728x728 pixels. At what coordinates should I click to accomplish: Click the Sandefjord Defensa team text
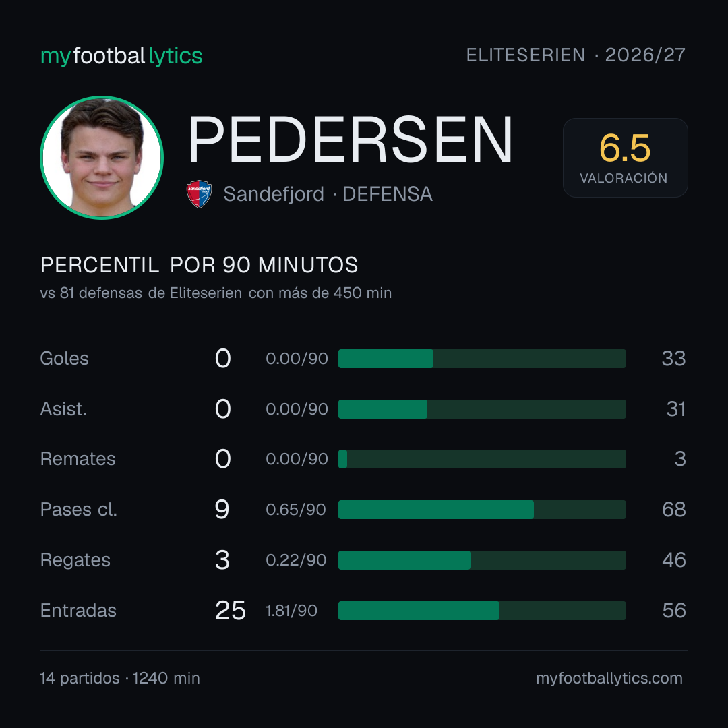click(328, 194)
